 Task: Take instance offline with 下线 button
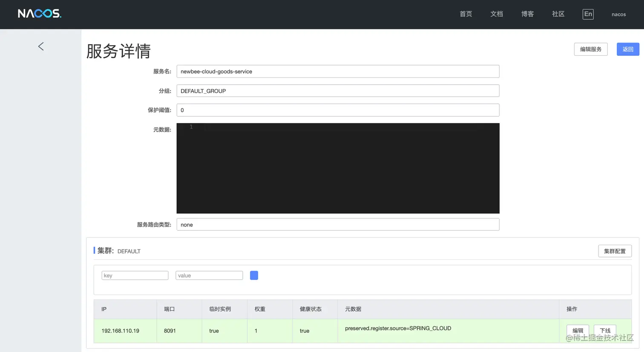pos(605,331)
